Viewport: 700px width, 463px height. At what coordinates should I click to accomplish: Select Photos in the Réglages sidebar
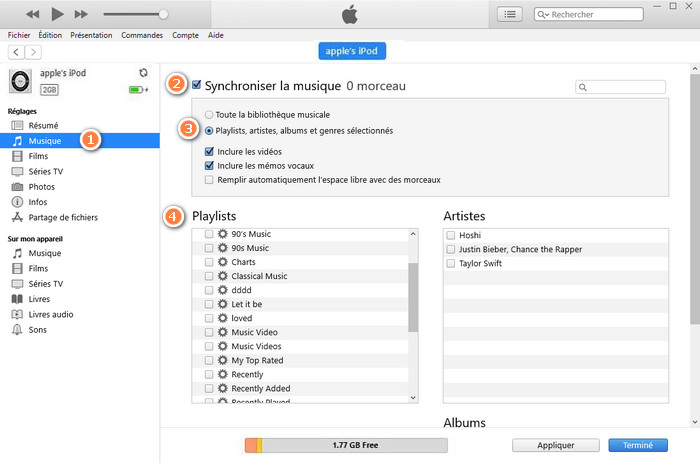42,187
